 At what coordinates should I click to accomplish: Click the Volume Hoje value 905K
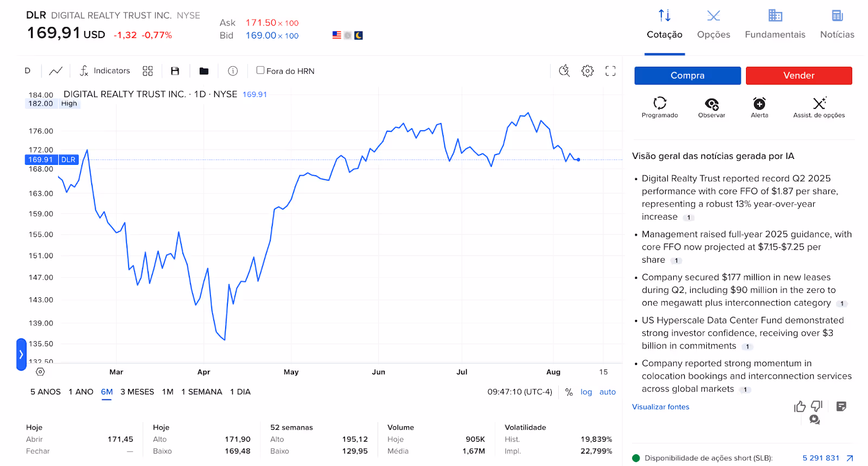click(475, 439)
